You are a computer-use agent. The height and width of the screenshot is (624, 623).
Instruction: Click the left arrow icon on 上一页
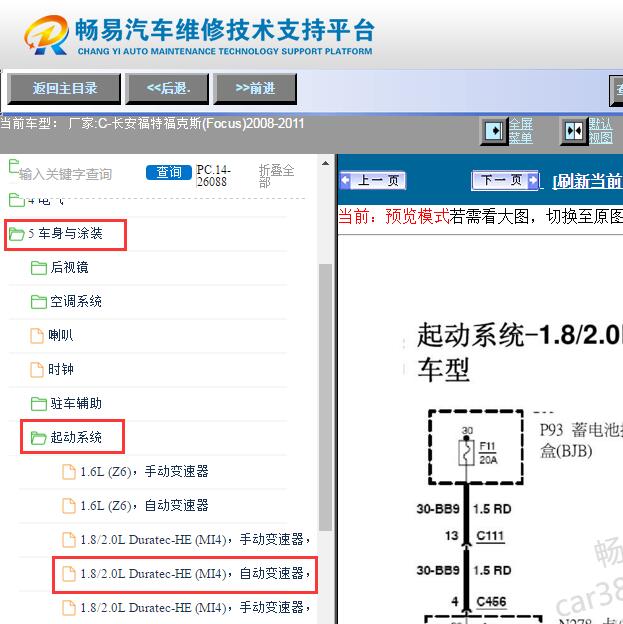(x=346, y=180)
